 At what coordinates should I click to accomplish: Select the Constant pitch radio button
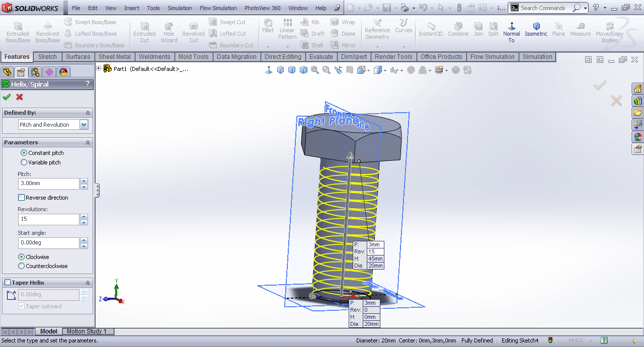(x=24, y=152)
